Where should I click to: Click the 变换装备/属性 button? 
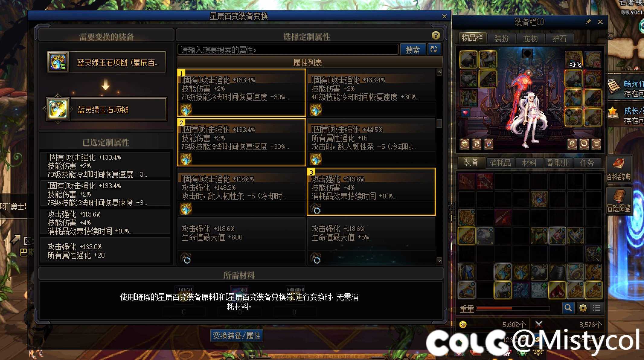[x=236, y=336]
